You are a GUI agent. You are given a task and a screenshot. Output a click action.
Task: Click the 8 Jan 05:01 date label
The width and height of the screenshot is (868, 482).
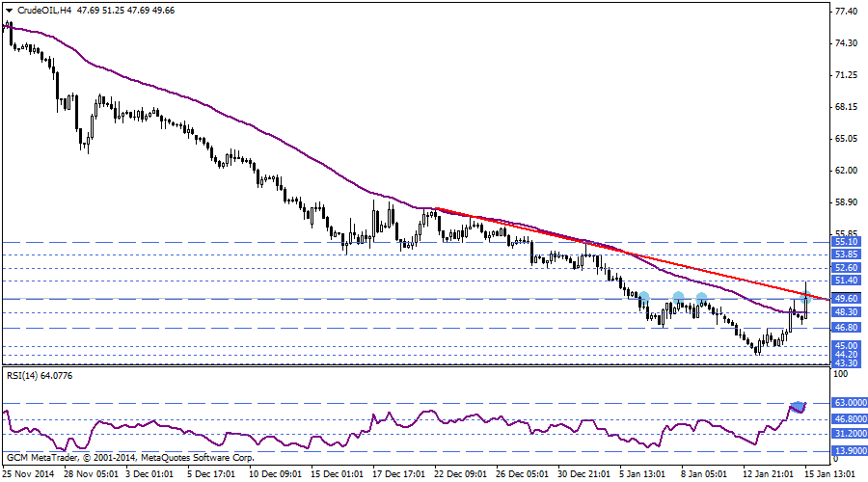pyautogui.click(x=704, y=474)
